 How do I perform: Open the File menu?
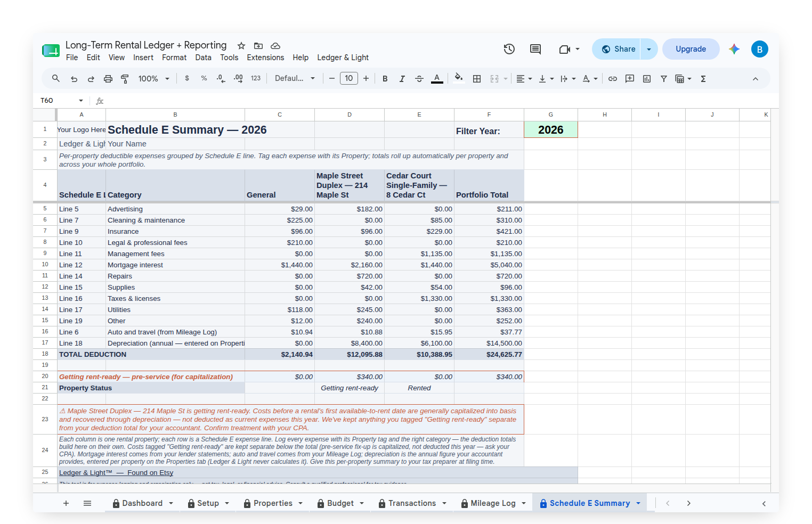pyautogui.click(x=72, y=58)
